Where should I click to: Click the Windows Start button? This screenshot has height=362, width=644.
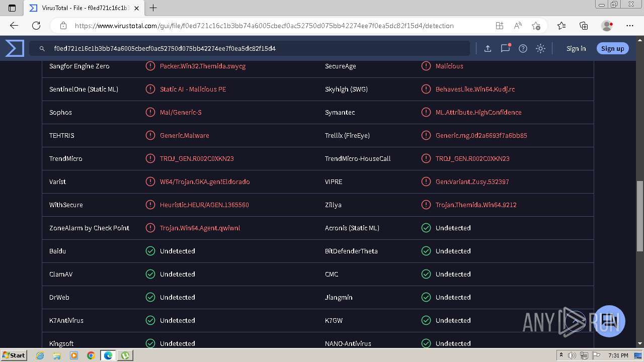click(x=14, y=355)
